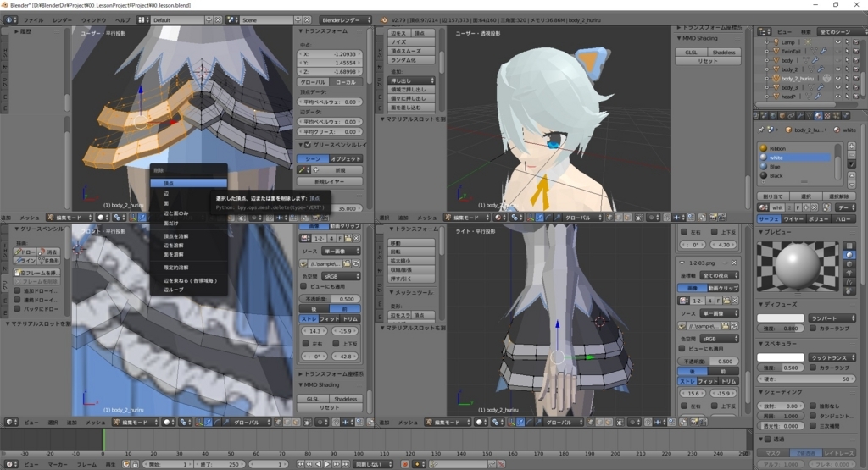Select the Ribbon material in the slot list
The image size is (868, 470).
797,148
